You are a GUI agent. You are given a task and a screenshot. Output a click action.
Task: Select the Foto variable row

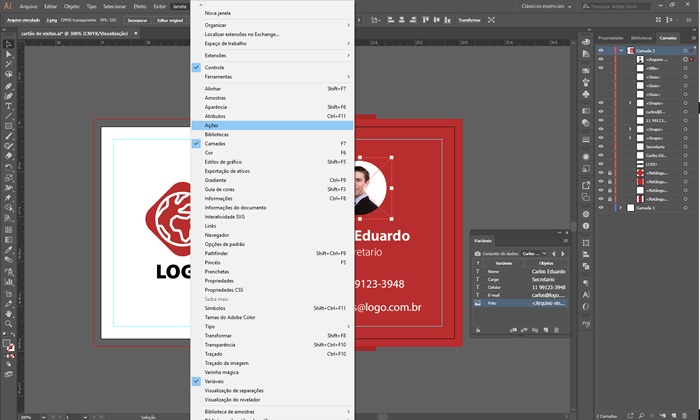coord(521,303)
